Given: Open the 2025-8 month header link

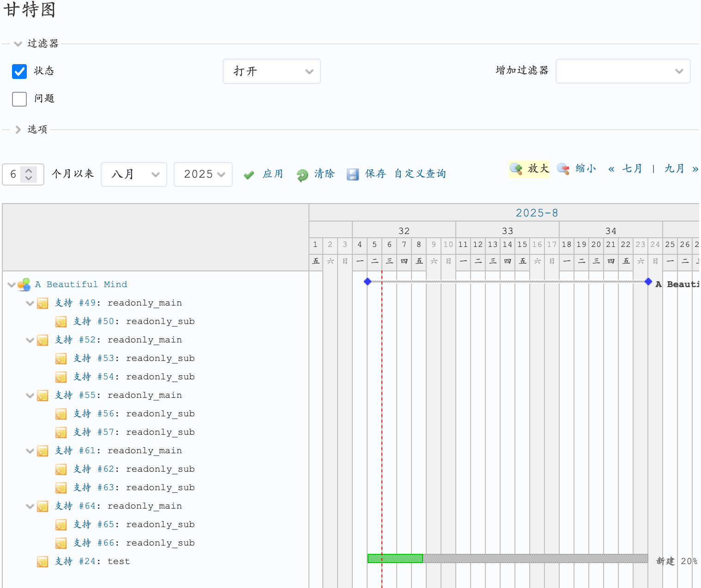Looking at the screenshot, I should (x=537, y=213).
